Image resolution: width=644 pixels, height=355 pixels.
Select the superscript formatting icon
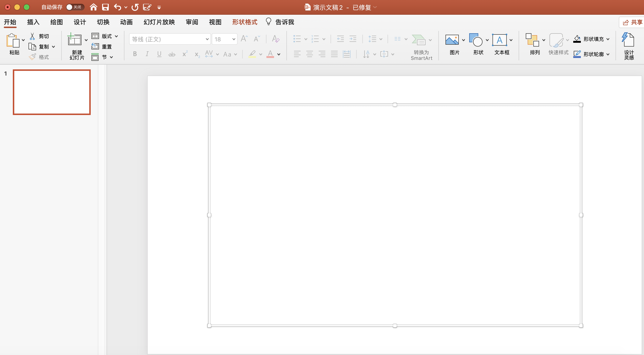(185, 54)
